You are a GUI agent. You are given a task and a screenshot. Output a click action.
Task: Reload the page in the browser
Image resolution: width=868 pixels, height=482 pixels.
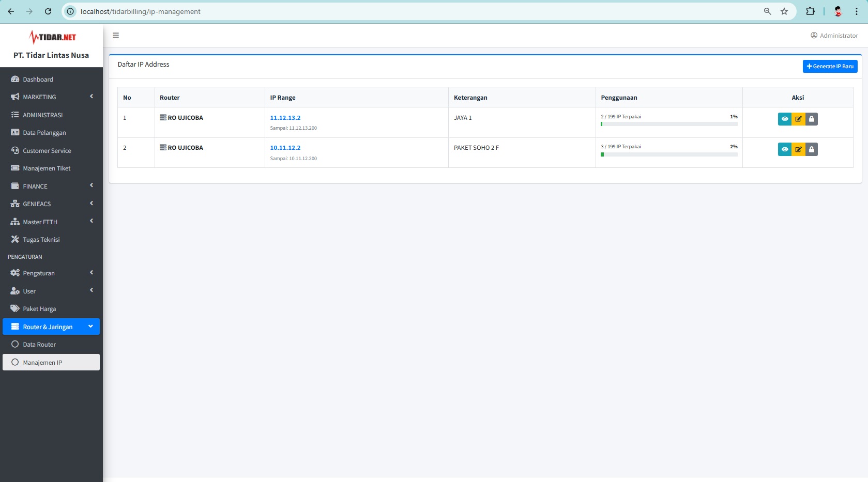48,11
